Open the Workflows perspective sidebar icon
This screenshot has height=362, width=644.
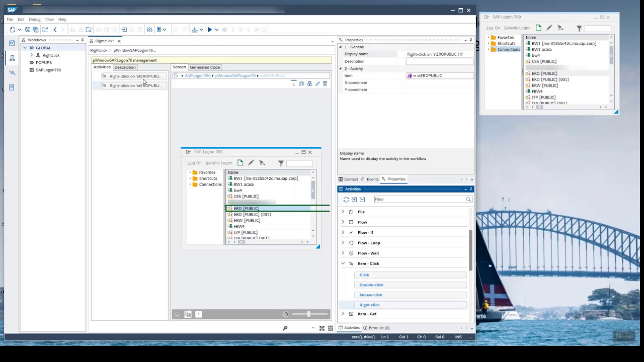12,58
